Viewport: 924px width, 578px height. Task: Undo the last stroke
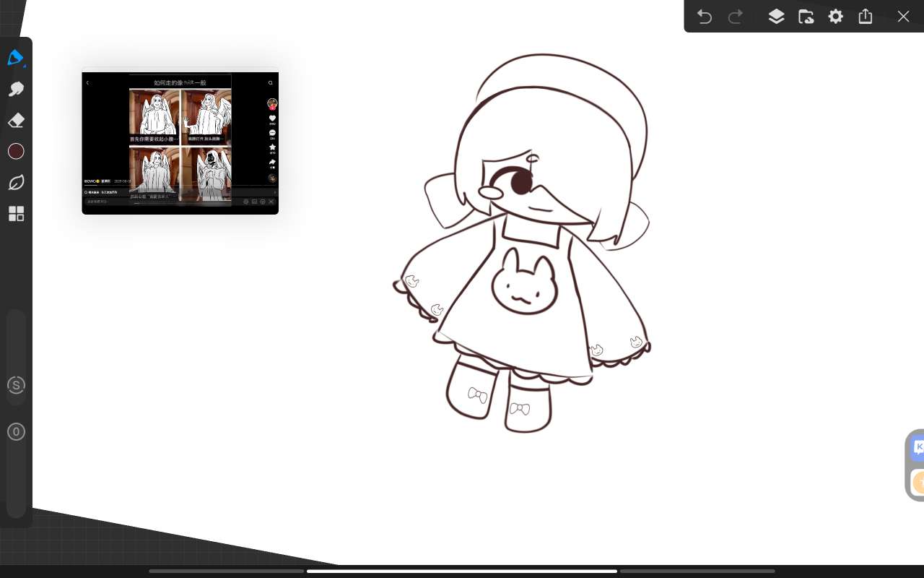705,17
